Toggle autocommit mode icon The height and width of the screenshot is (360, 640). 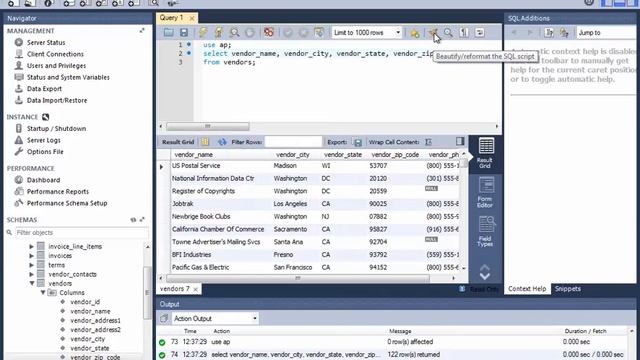pos(319,32)
